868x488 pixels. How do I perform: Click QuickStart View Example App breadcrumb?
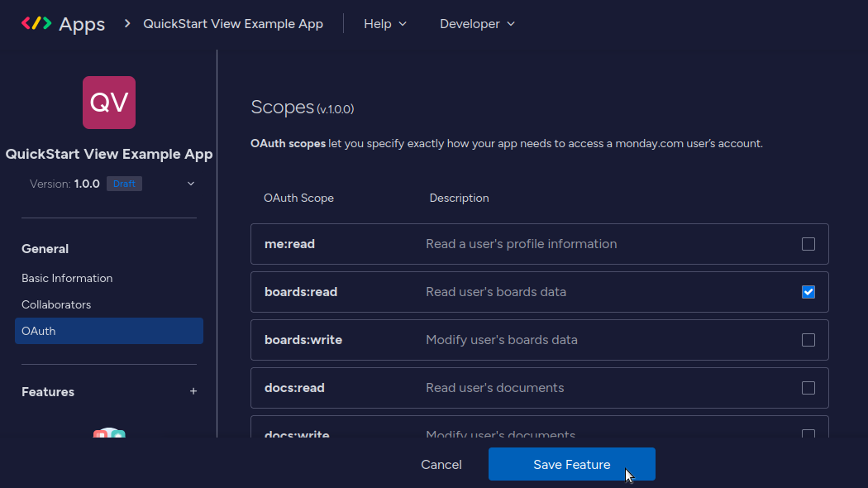coord(233,24)
